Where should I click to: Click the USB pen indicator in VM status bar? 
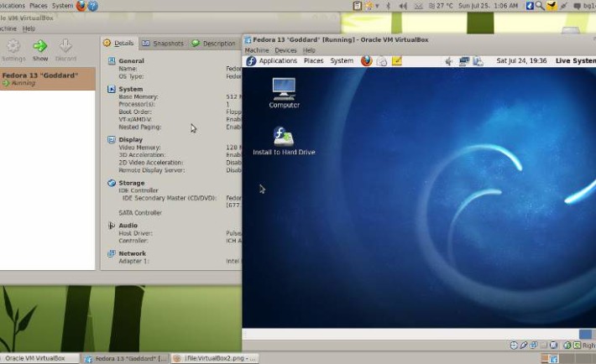524,345
